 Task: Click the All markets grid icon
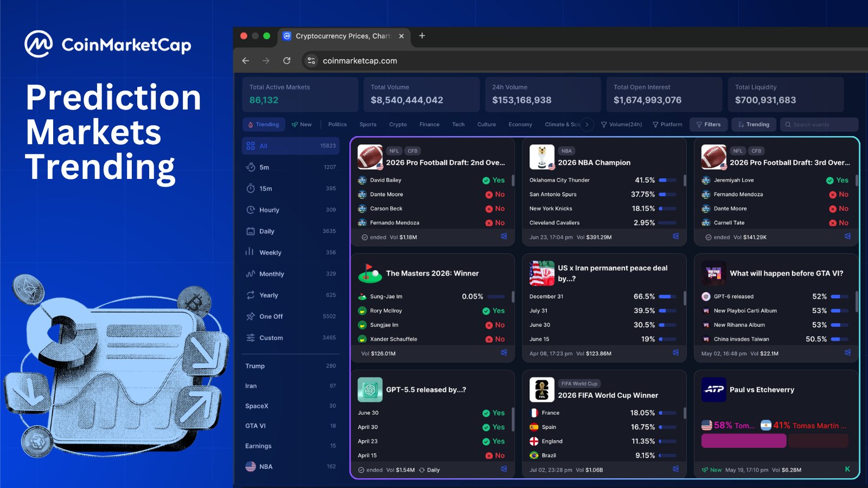pos(251,146)
